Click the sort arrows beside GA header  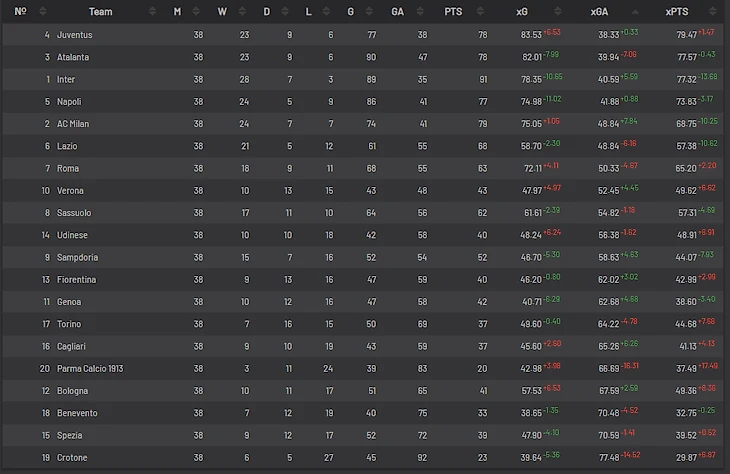click(418, 12)
